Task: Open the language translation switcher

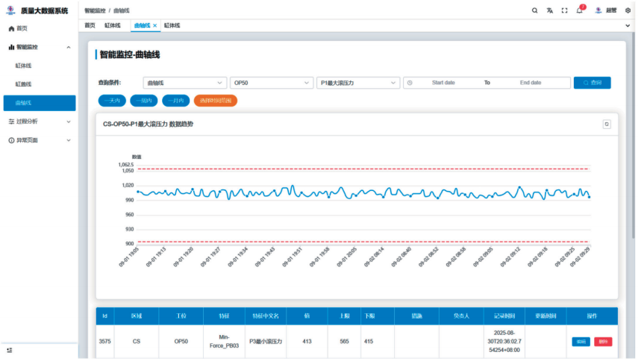Action: pos(549,10)
